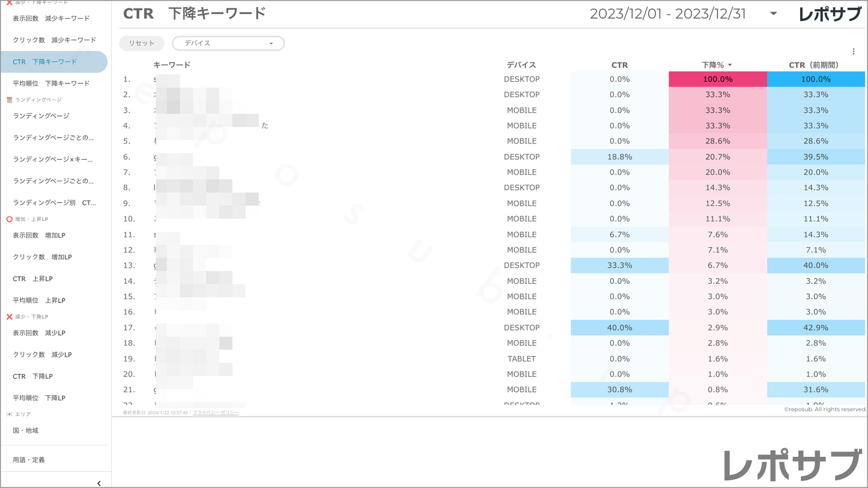This screenshot has height=488, width=868.
Task: Open the 国・地域 report page
Action: (x=25, y=430)
